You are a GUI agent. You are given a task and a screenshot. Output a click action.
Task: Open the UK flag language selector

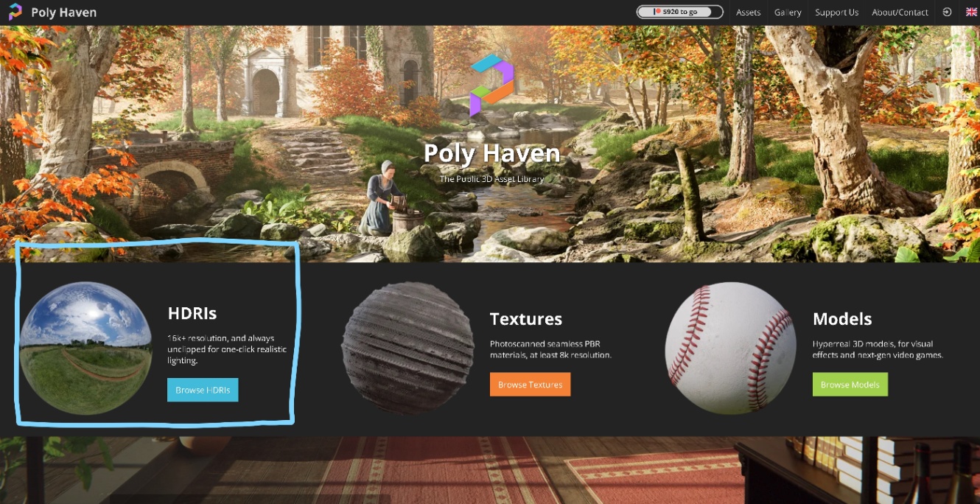971,13
